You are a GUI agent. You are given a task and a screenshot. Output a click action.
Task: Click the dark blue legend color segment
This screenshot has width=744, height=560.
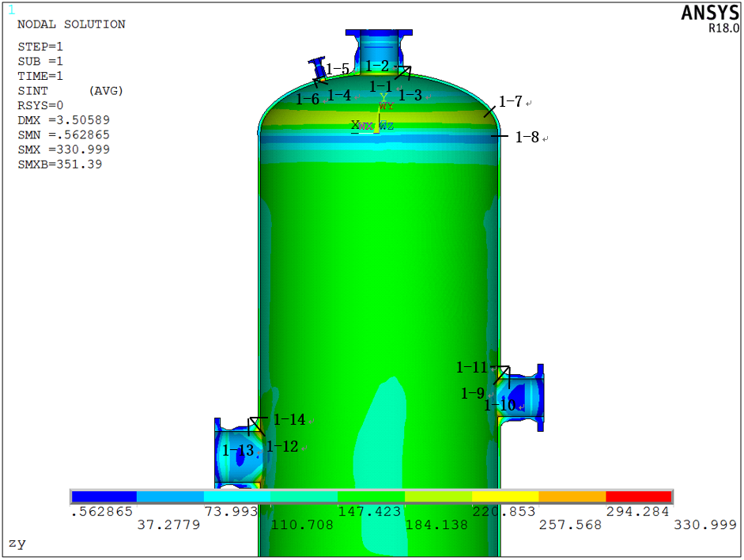(x=104, y=497)
